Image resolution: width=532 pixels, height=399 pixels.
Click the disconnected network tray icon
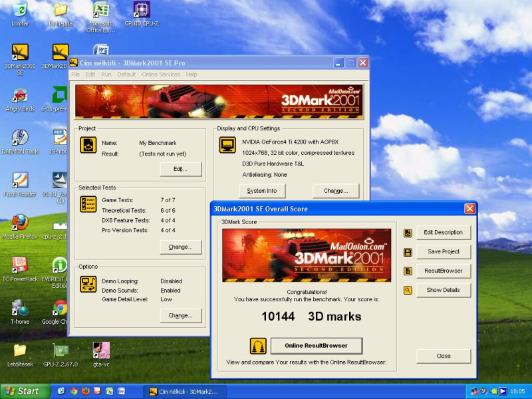pyautogui.click(x=475, y=391)
